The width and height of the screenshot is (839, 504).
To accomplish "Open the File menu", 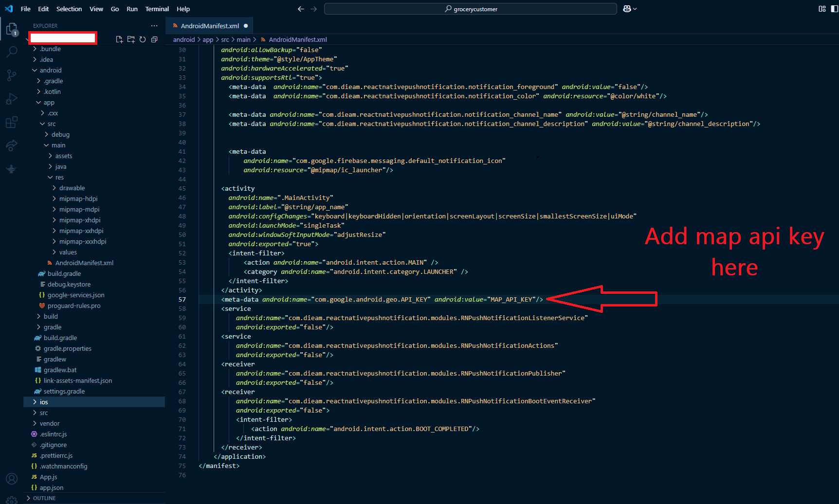I will pyautogui.click(x=26, y=9).
